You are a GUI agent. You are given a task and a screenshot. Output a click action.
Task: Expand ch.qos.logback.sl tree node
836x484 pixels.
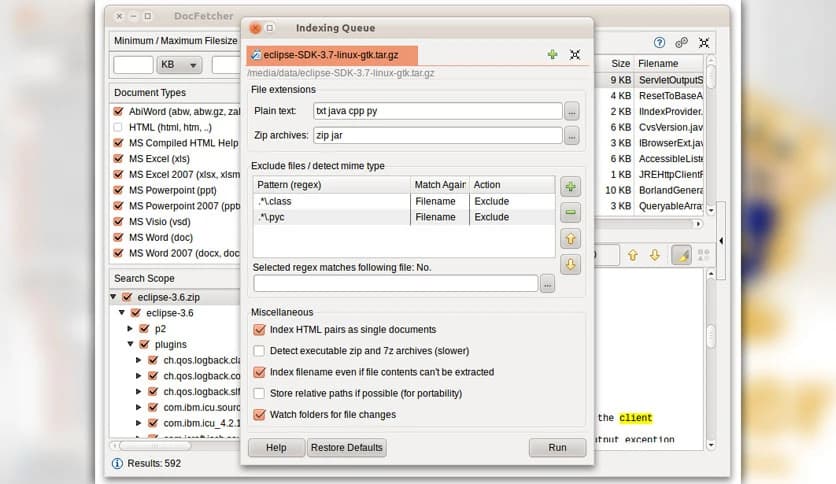(x=139, y=391)
